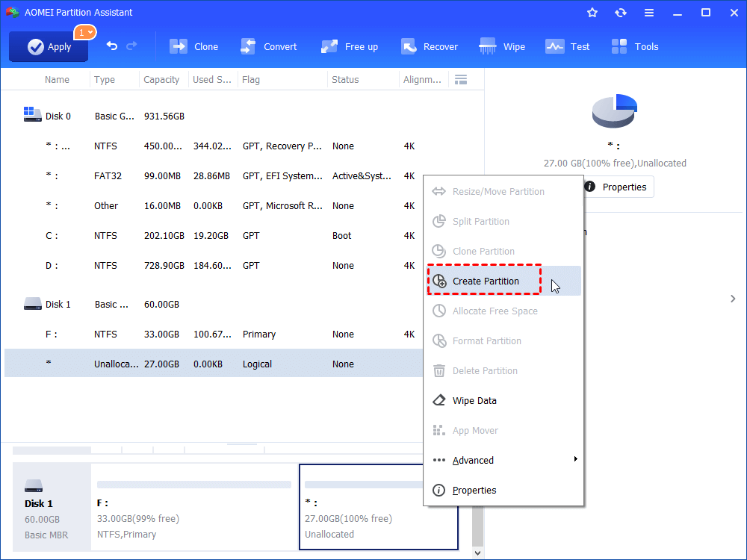747x560 pixels.
Task: Select the Unallocated 27.00GB row
Action: tap(214, 364)
